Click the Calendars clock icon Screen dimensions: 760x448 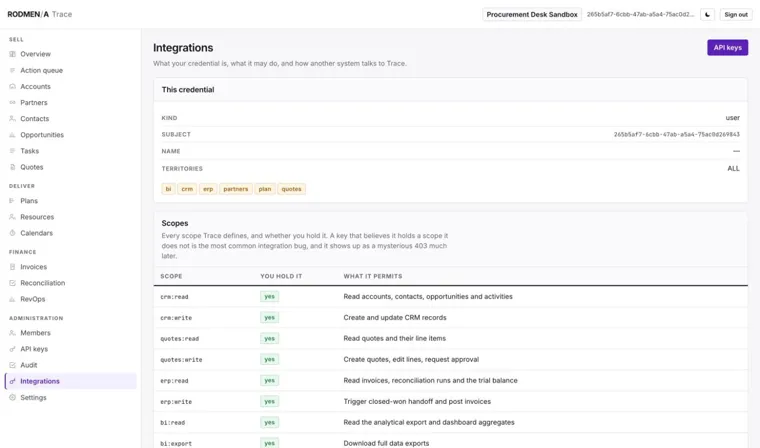coord(13,233)
